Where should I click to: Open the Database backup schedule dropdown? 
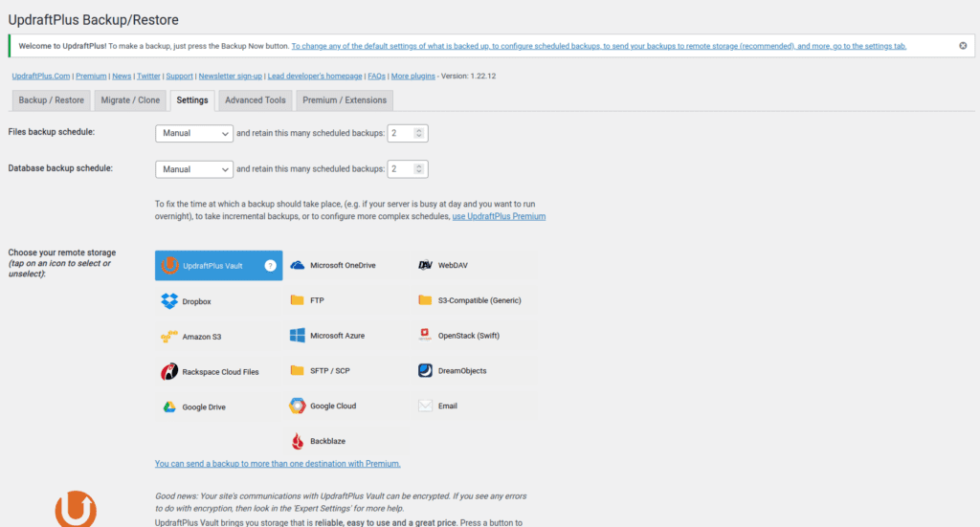coord(194,169)
